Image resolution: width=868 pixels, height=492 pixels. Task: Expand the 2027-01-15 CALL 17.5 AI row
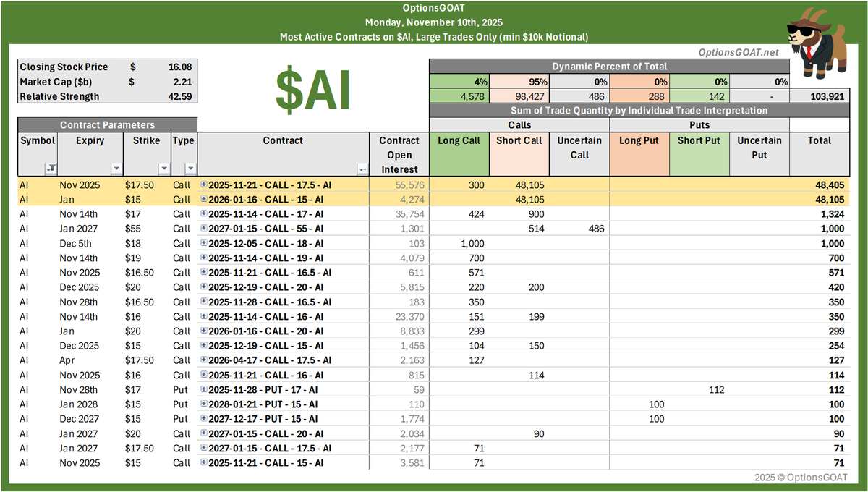point(204,448)
